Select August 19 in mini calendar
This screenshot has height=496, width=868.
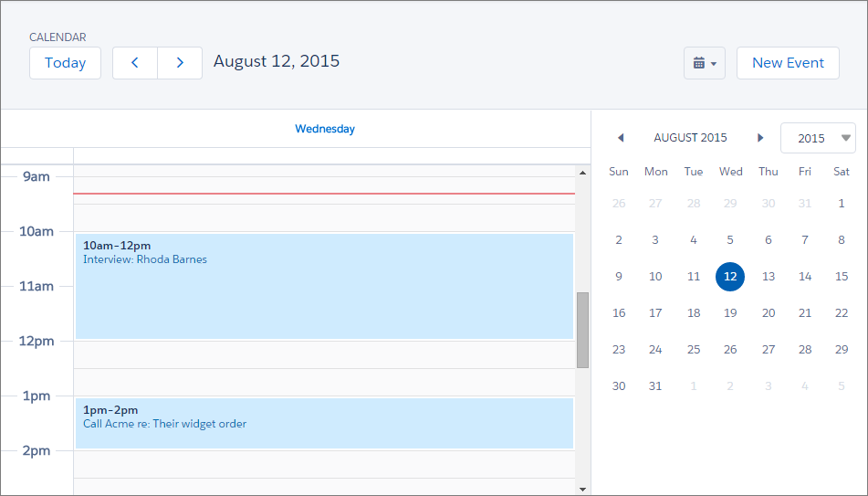coord(730,313)
